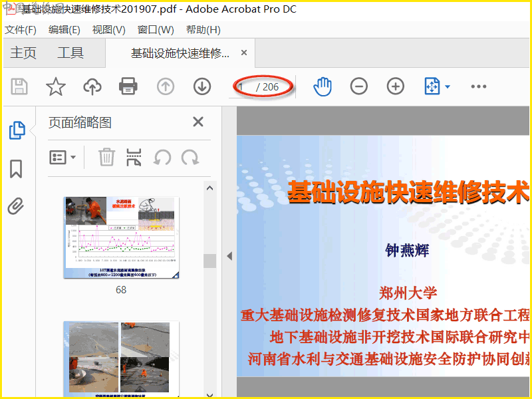Bookmark the file with the star icon
Image resolution: width=532 pixels, height=399 pixels.
pyautogui.click(x=56, y=86)
